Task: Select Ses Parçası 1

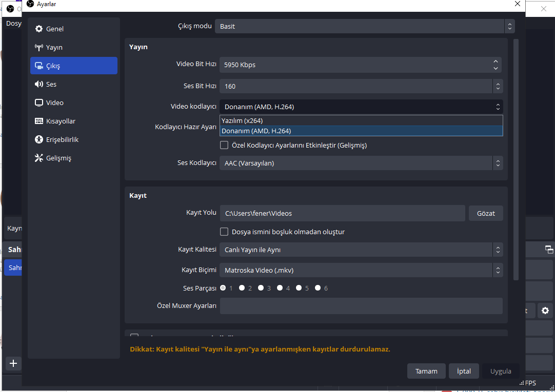Action: [x=223, y=288]
